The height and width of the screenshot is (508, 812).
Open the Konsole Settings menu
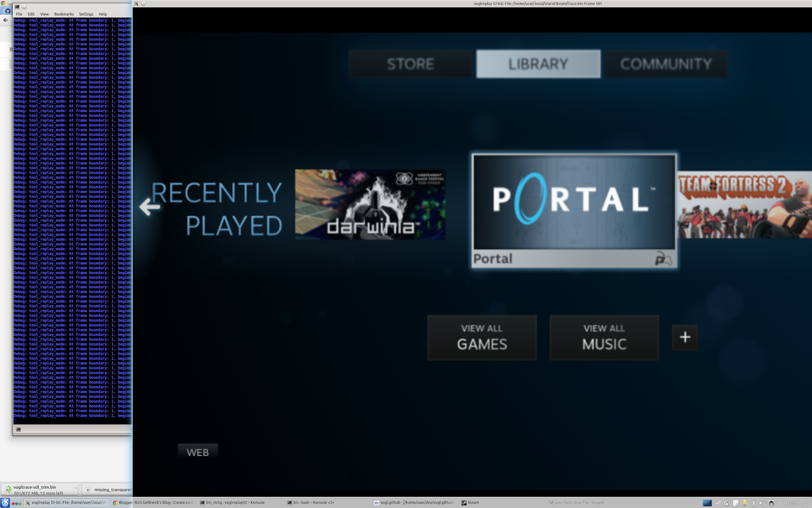click(x=86, y=14)
